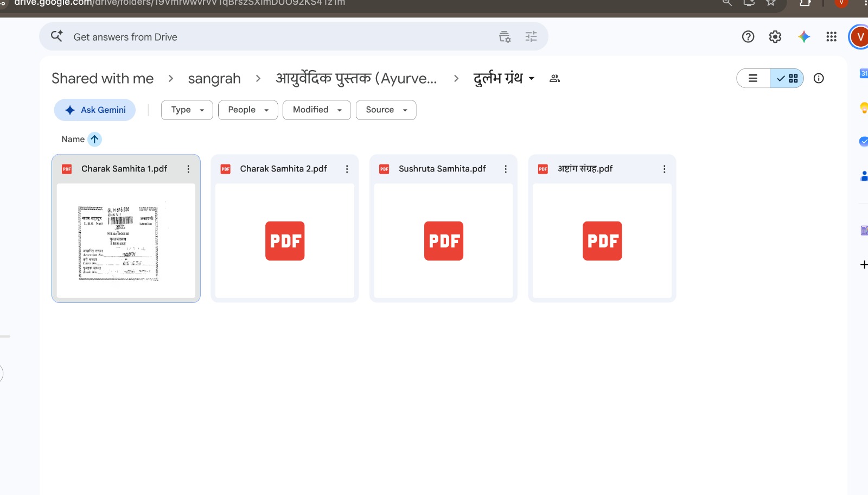
Task: Launch the Gemini sparkle icon in header
Action: coord(804,36)
